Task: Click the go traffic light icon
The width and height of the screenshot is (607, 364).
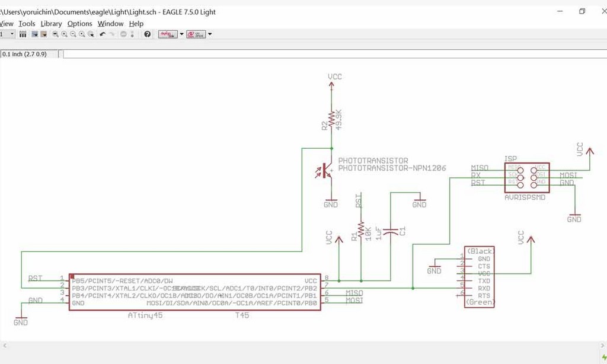Action: coord(132,34)
